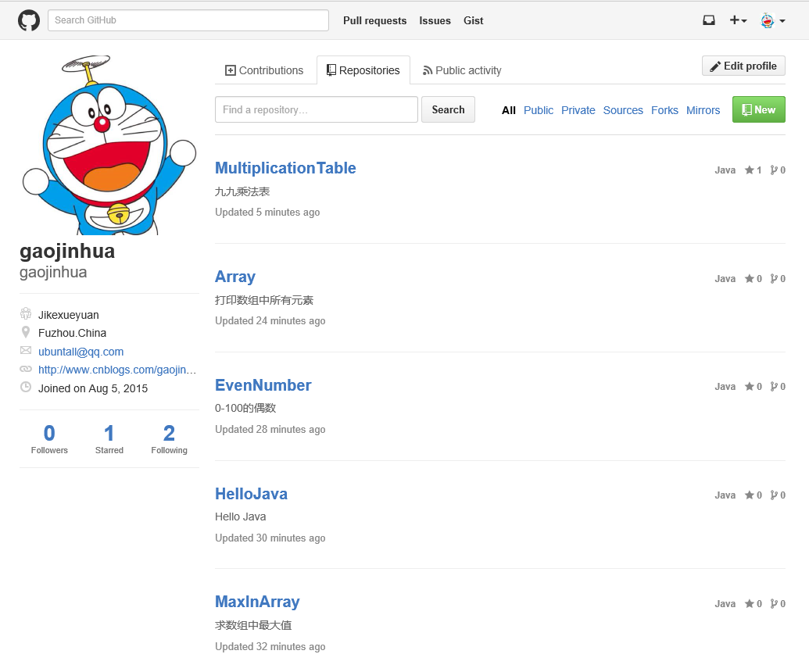Open the user avatar account menu
Screen dimensions: 809x672
click(x=773, y=20)
